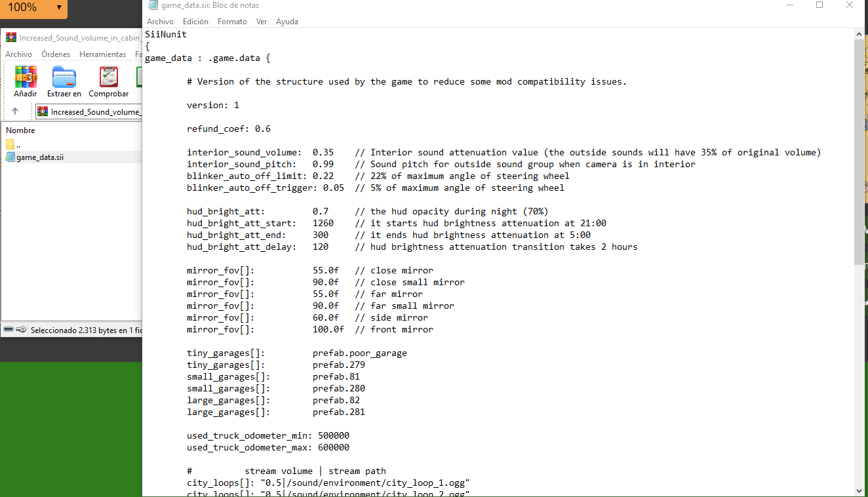This screenshot has height=497, width=868.
Task: Click 'Seleccionado 2.313 bytes' status bar text
Action: click(87, 330)
